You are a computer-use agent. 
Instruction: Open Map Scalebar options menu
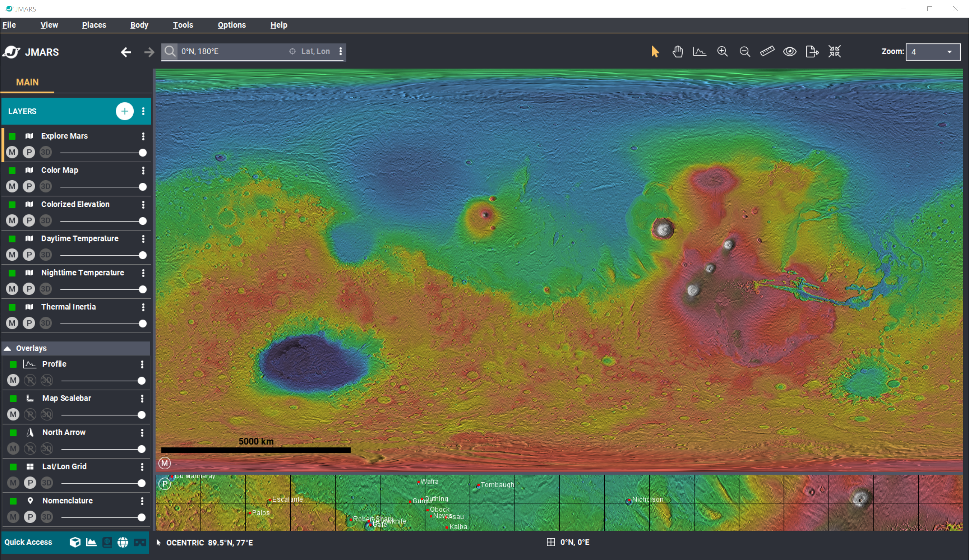(x=142, y=398)
